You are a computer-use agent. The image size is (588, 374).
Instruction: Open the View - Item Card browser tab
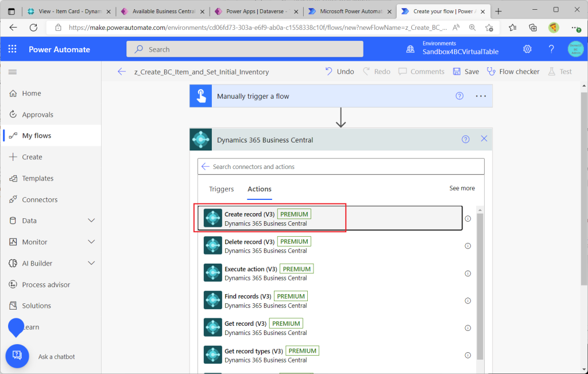69,11
